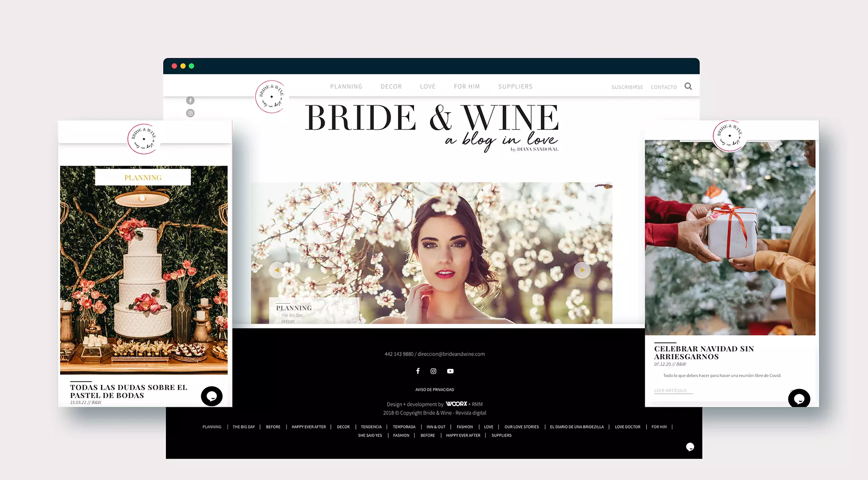Click the Bride & Wine circular logo

click(x=271, y=97)
